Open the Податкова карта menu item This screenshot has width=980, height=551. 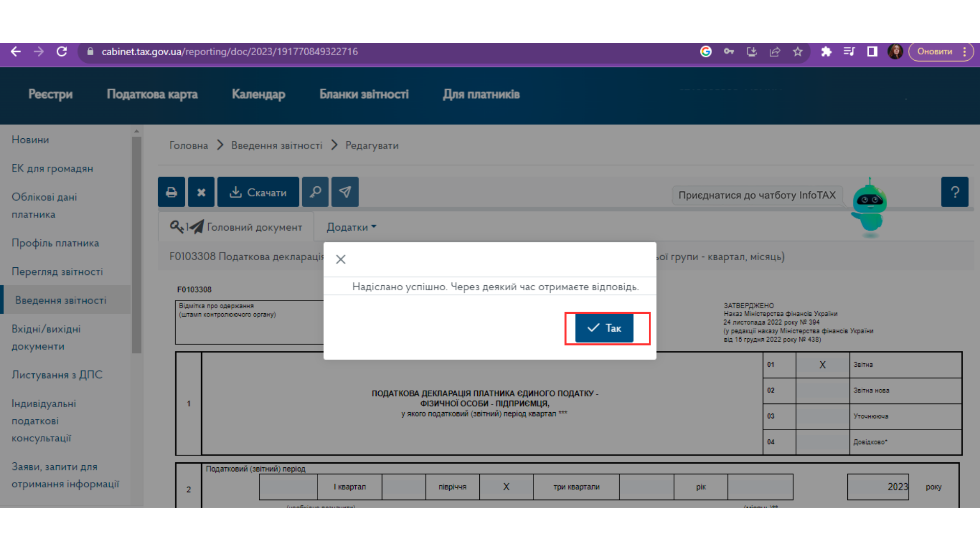[152, 94]
